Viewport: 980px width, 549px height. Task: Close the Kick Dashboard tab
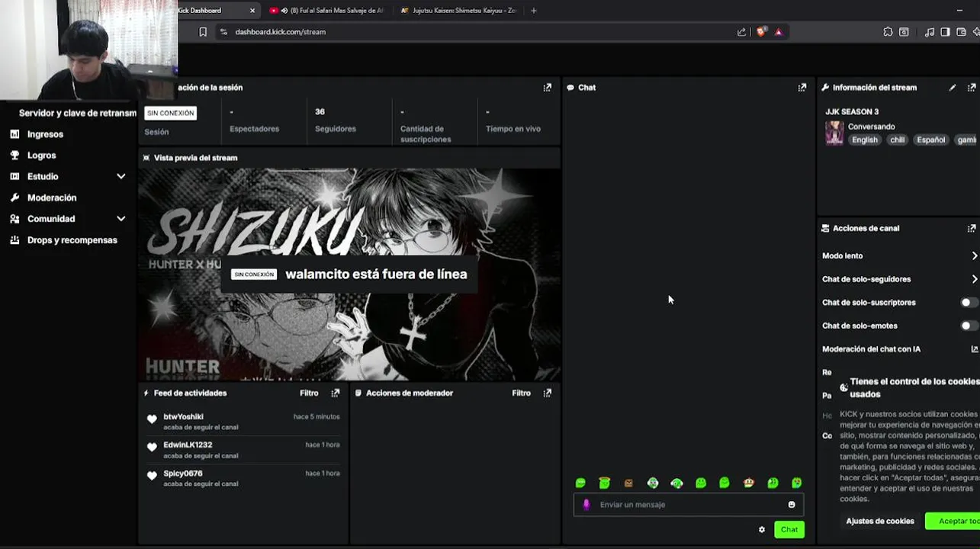pos(252,11)
